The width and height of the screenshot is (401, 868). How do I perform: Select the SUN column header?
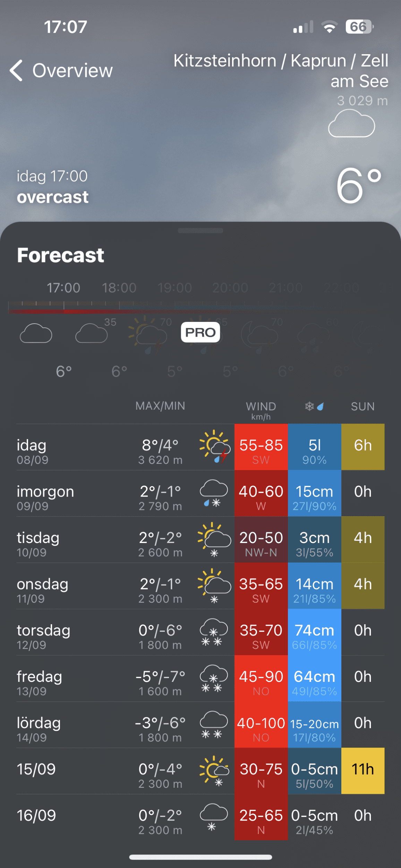tap(362, 406)
